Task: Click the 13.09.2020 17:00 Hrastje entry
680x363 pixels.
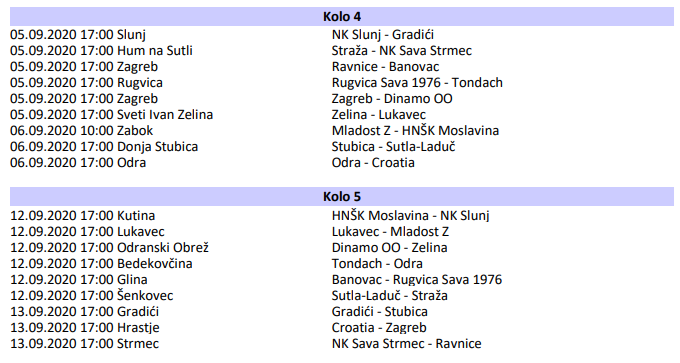Action: (x=85, y=328)
